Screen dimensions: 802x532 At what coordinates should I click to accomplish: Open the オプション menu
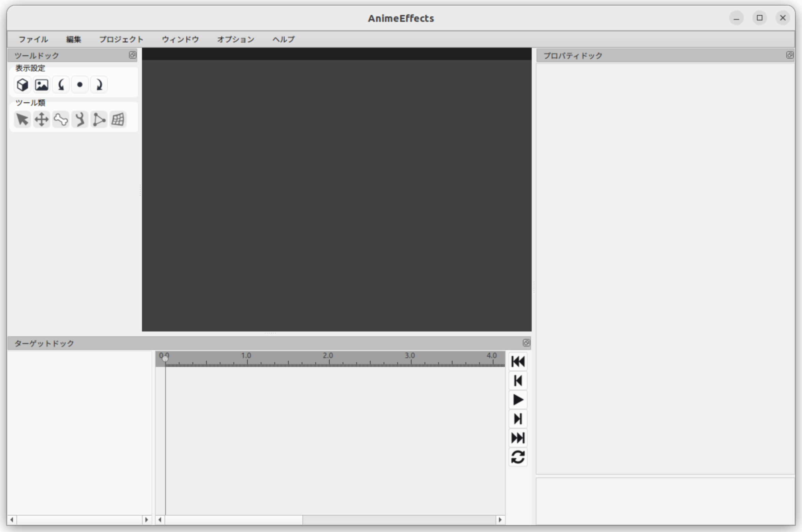point(236,39)
